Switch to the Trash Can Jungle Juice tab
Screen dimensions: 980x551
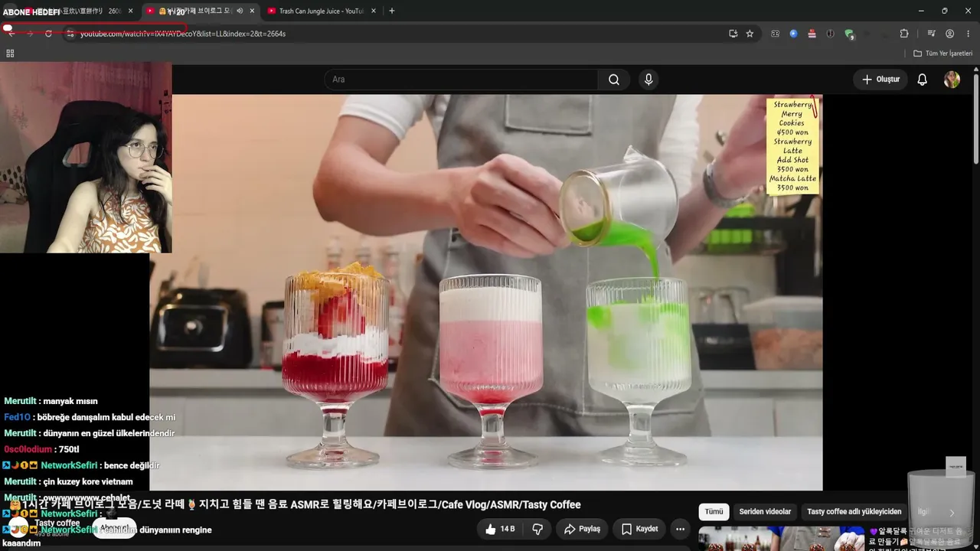pos(320,11)
